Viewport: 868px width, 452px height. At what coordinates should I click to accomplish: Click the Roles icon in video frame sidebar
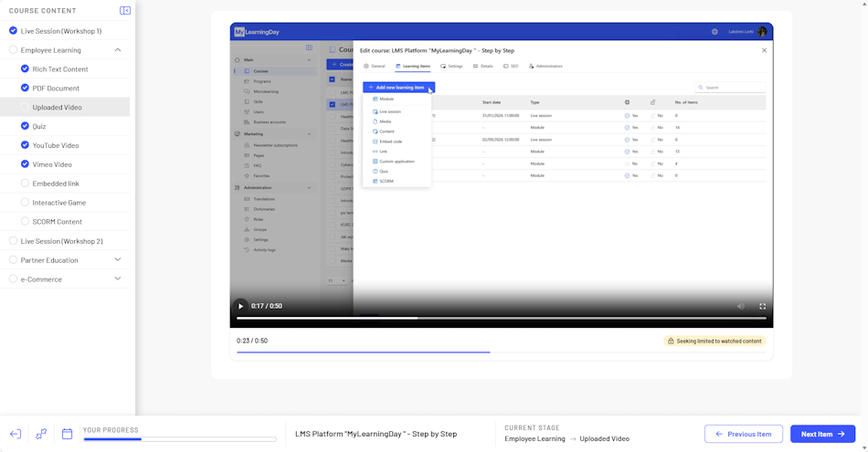point(247,219)
